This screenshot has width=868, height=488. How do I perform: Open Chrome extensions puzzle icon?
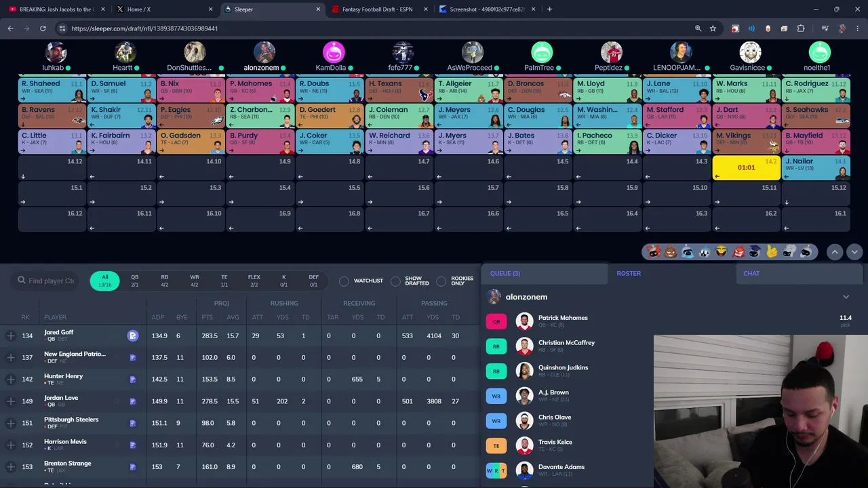(801, 28)
